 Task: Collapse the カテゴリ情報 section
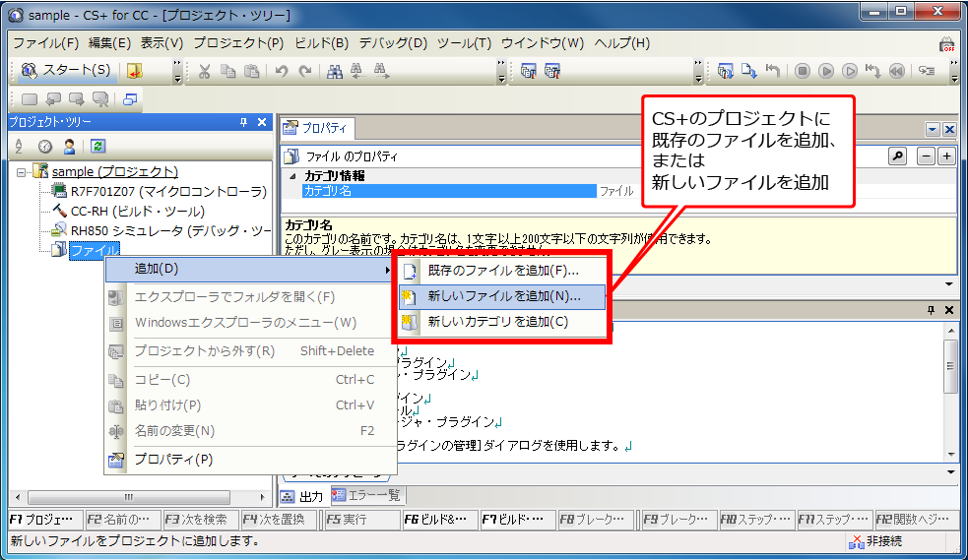point(292,176)
